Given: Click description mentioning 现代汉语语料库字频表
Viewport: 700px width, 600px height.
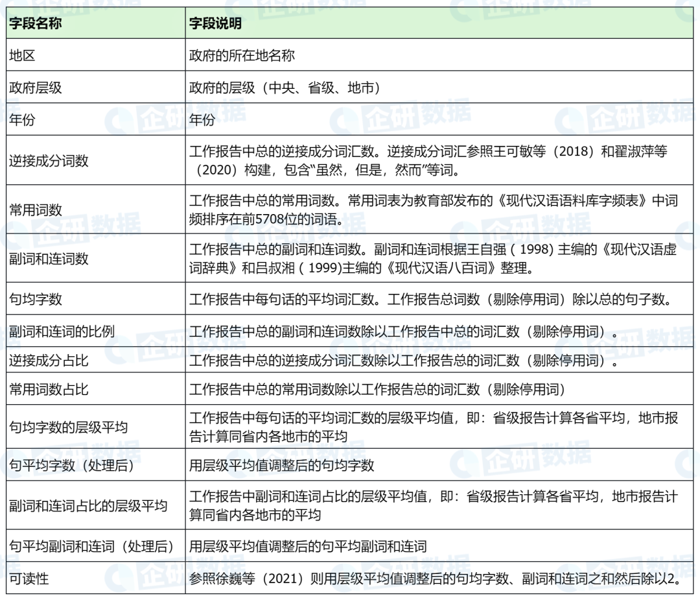Looking at the screenshot, I should coord(439,209).
